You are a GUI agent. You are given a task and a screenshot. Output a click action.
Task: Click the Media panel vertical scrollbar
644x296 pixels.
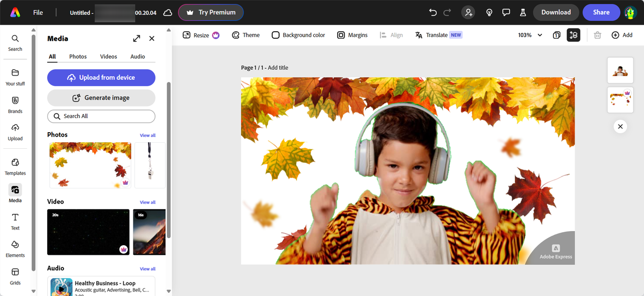point(169,160)
